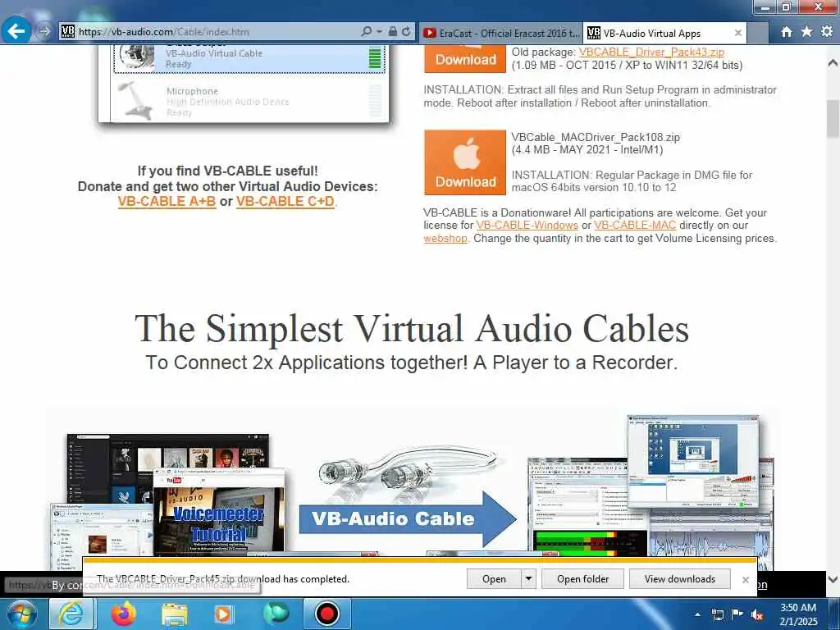Go back with the browser Back arrow
Screen dimensions: 840x630
[x=16, y=31]
